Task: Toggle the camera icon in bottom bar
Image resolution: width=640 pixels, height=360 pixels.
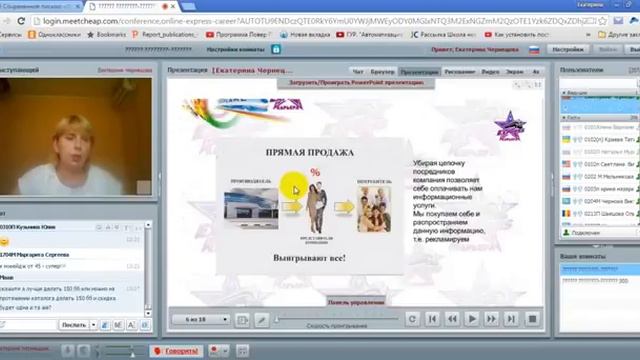Action: coord(84,351)
